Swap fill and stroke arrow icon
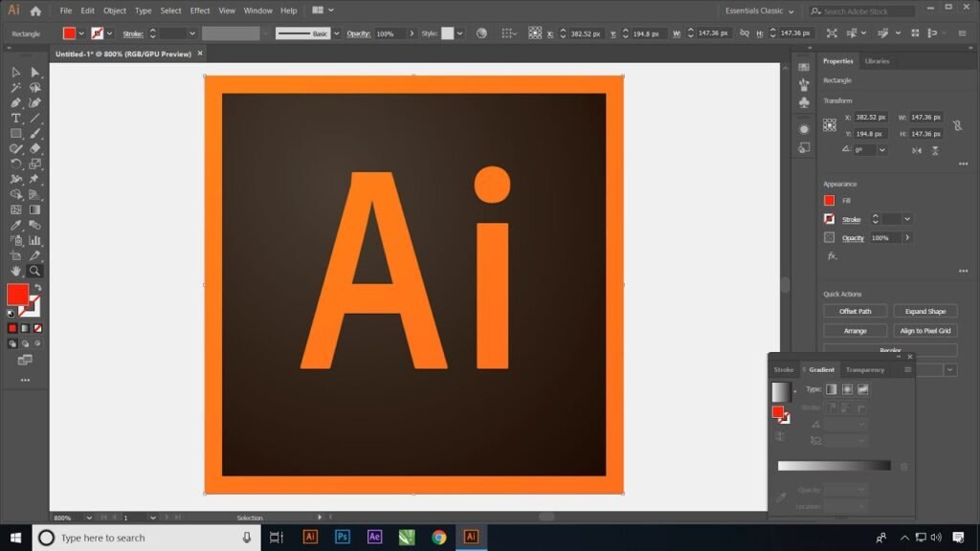The height and width of the screenshot is (551, 980). coord(38,287)
